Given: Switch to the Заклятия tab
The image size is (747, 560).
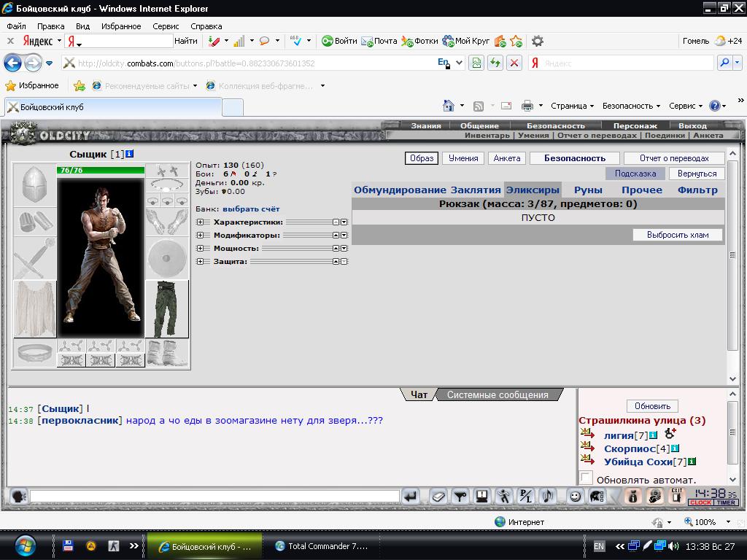Looking at the screenshot, I should click(476, 190).
